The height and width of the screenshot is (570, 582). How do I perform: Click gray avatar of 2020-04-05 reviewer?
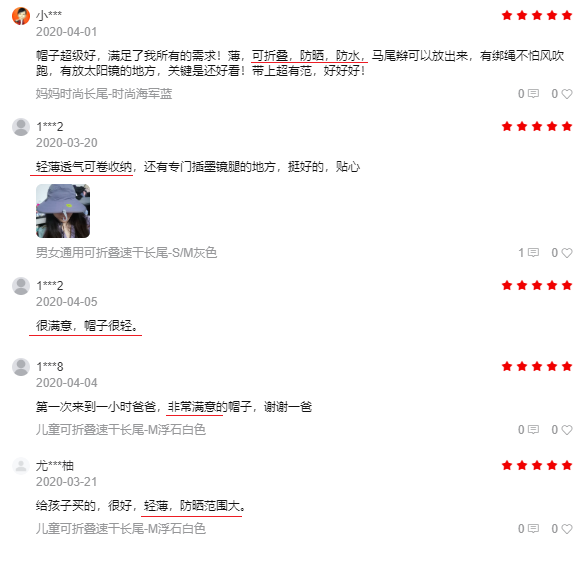tap(21, 286)
